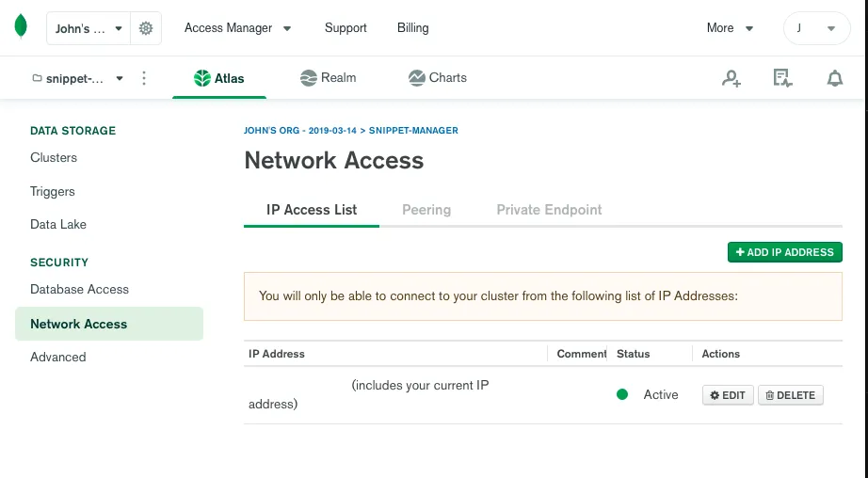Expand the snippet project selector
This screenshot has height=478, width=868.
tap(78, 79)
